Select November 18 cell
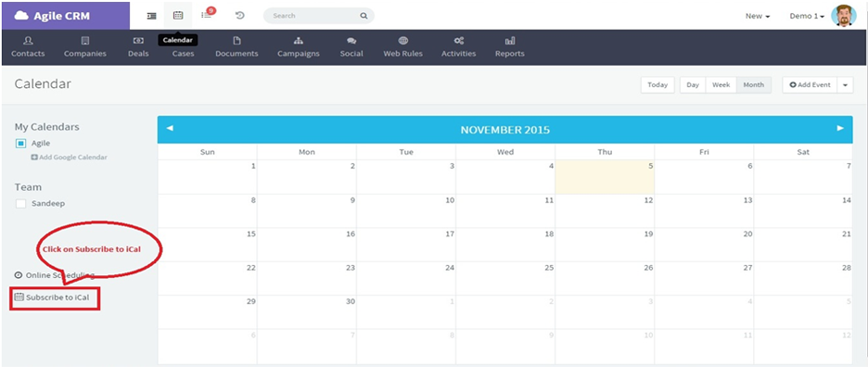 coord(505,245)
